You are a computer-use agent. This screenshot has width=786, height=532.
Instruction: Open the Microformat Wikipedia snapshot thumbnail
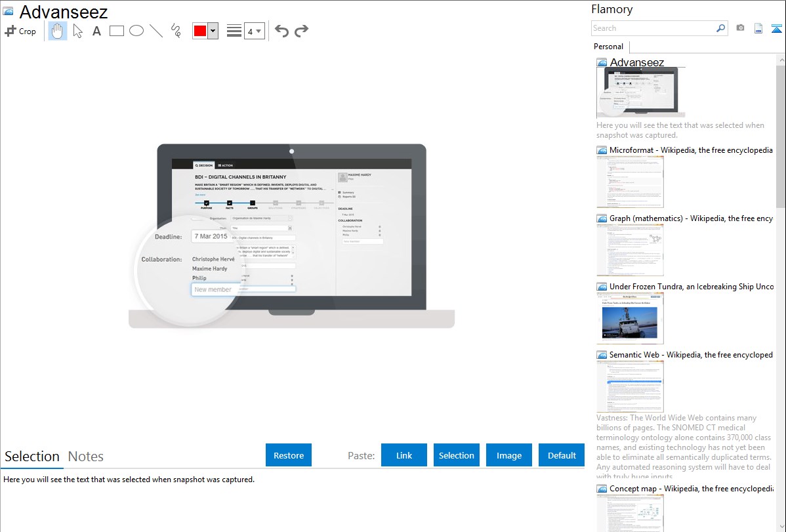click(630, 182)
